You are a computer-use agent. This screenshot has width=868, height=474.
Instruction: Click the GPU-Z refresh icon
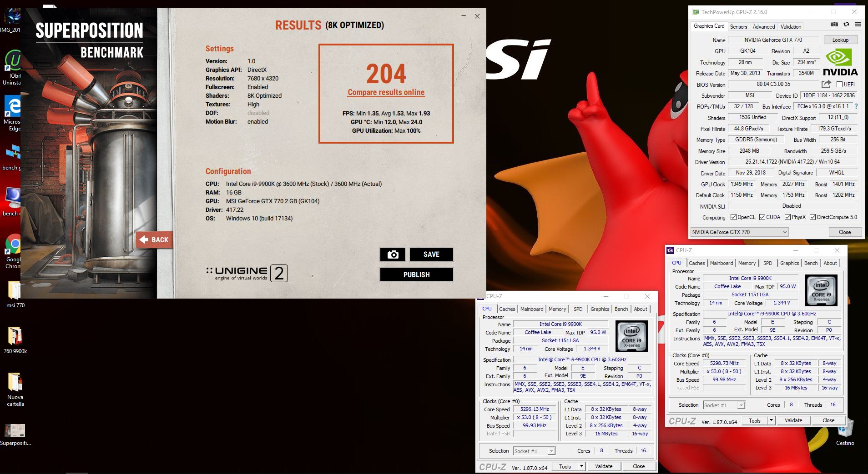(846, 25)
